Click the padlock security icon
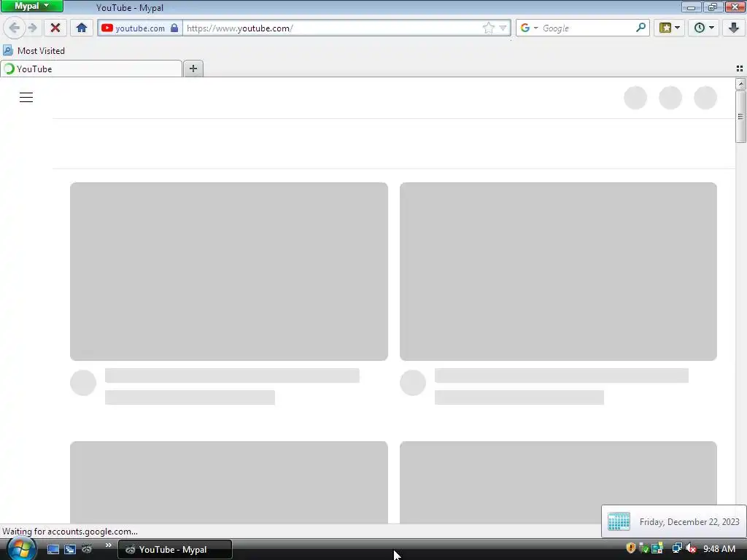Image resolution: width=747 pixels, height=560 pixels. [174, 28]
